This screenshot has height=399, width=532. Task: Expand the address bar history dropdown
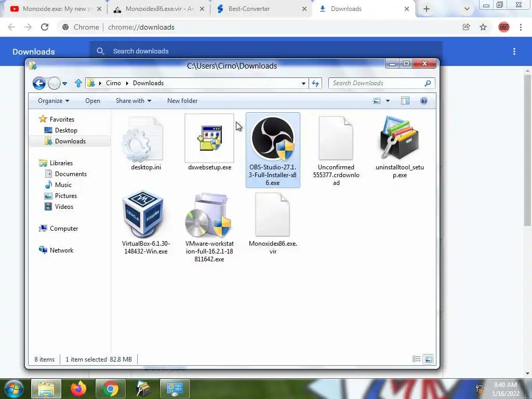[x=303, y=83]
